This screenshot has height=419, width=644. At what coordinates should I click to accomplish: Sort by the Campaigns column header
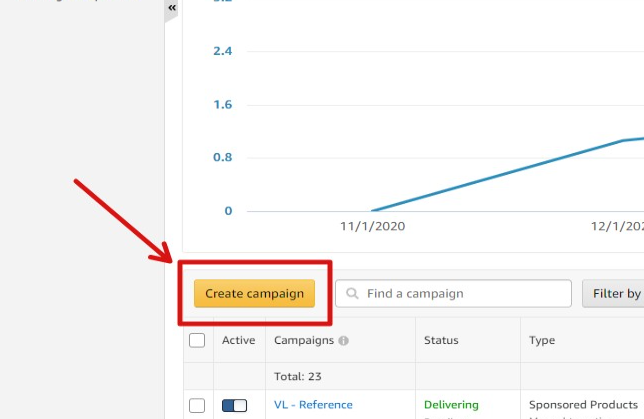(304, 340)
